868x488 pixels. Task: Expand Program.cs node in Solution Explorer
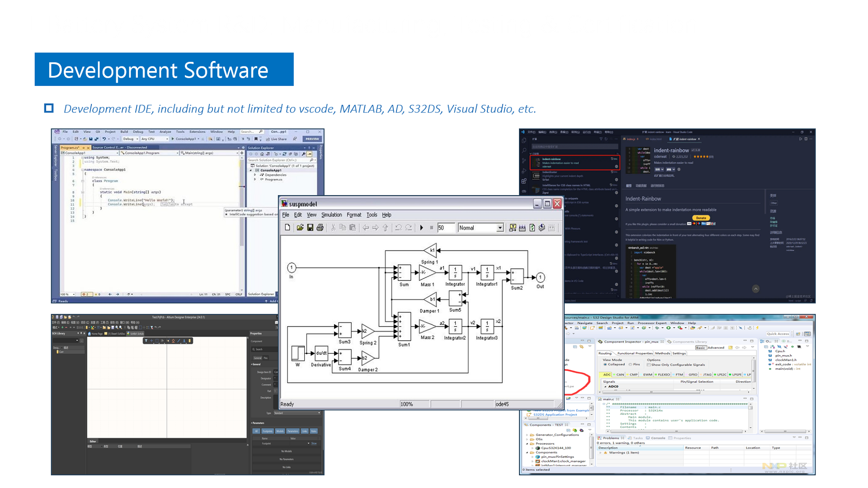[255, 179]
